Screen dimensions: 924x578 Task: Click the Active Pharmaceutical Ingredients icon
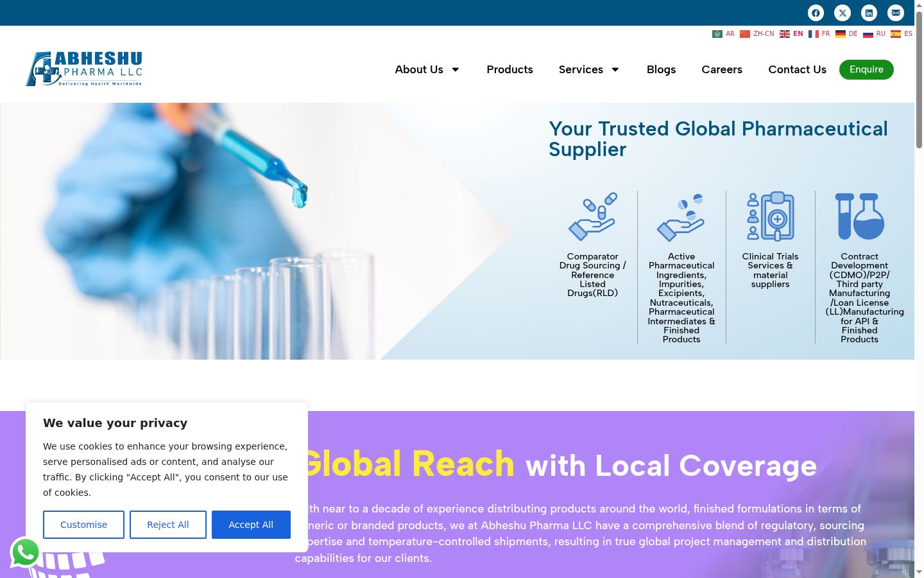[681, 216]
